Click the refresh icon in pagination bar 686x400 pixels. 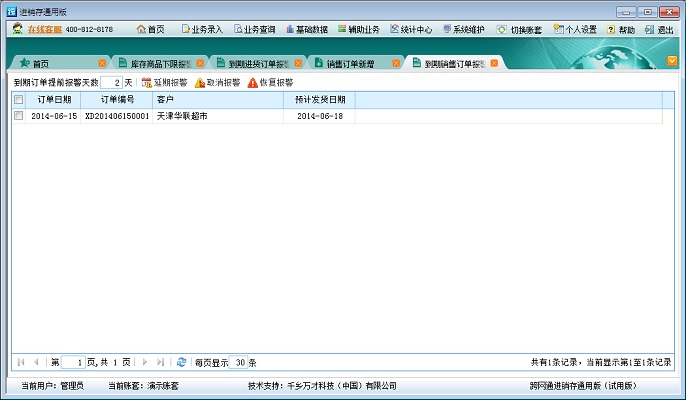coord(181,362)
